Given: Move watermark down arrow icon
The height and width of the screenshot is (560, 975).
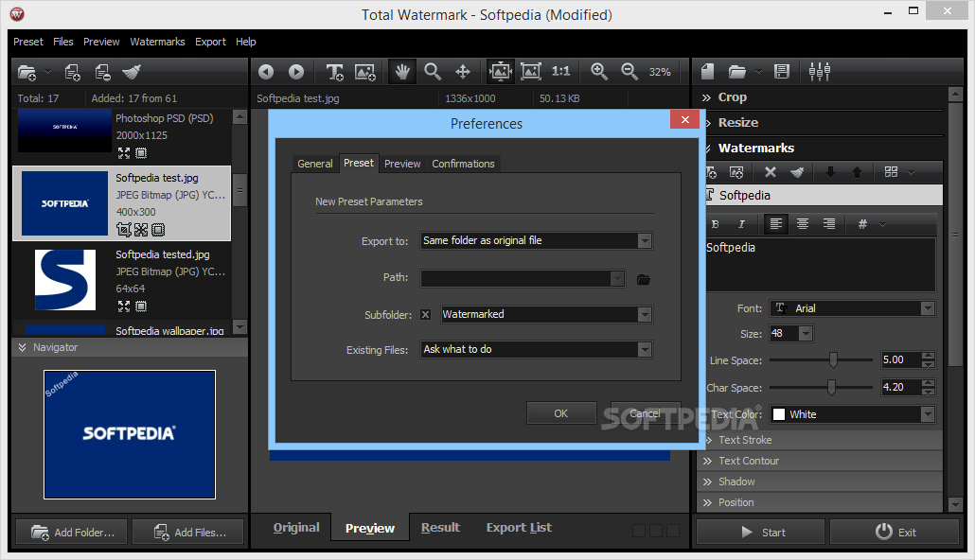Looking at the screenshot, I should pos(830,172).
